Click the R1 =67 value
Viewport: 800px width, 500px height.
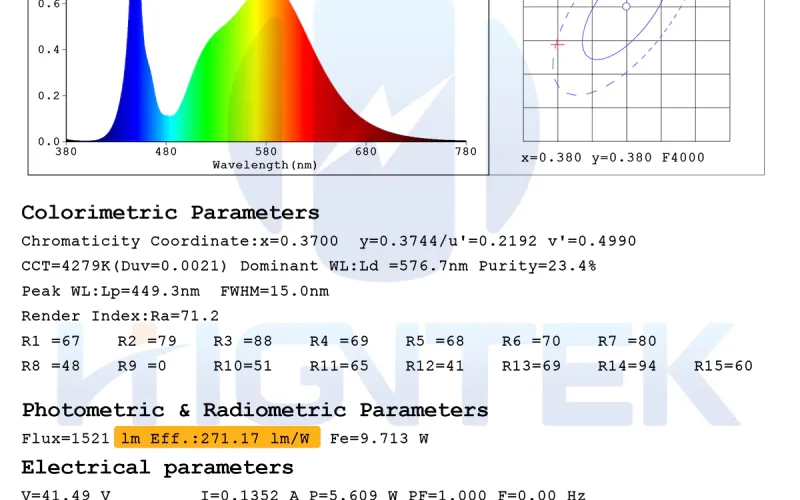[x=51, y=341]
